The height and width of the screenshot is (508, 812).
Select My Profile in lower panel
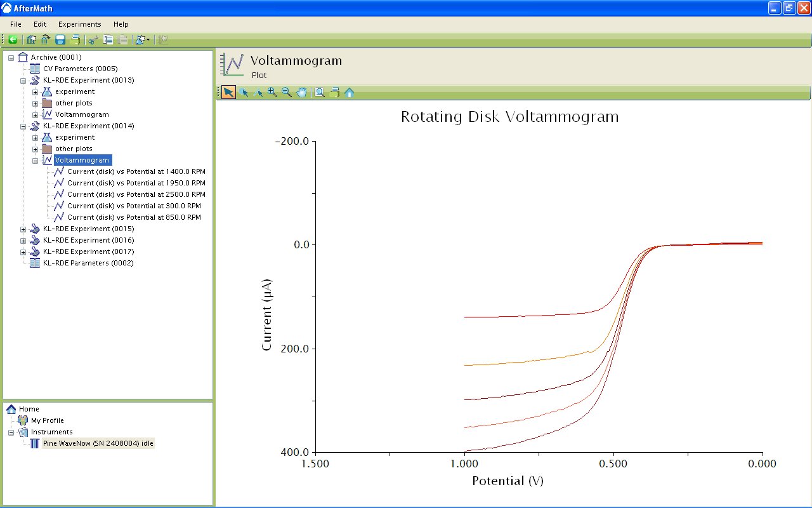(48, 420)
